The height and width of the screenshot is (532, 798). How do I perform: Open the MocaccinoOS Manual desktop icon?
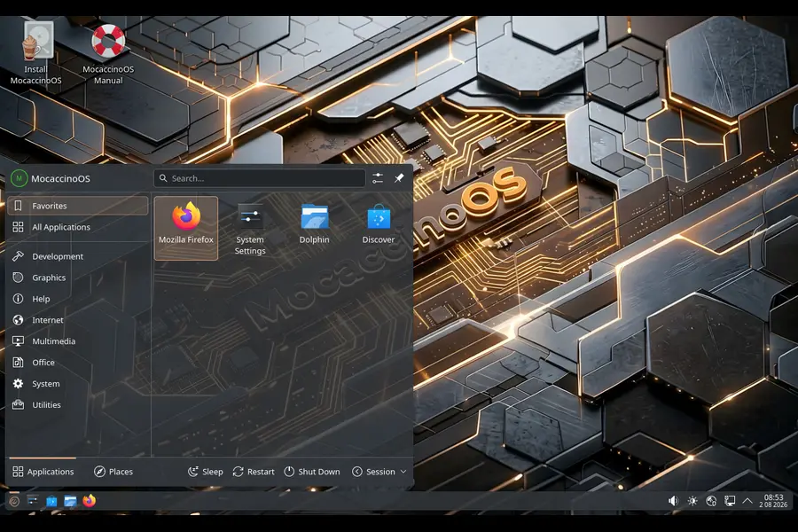pyautogui.click(x=108, y=53)
